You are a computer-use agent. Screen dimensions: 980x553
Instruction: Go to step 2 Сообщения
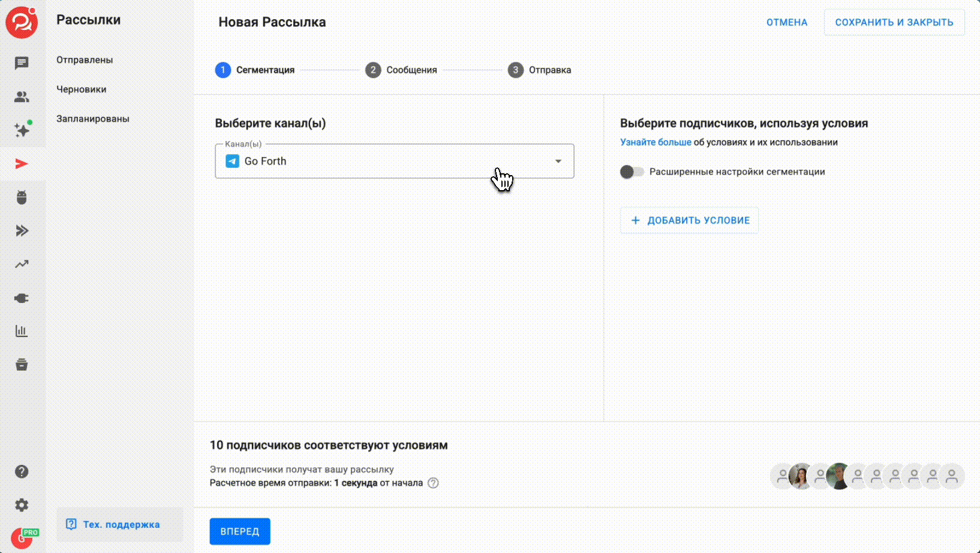[x=401, y=70]
